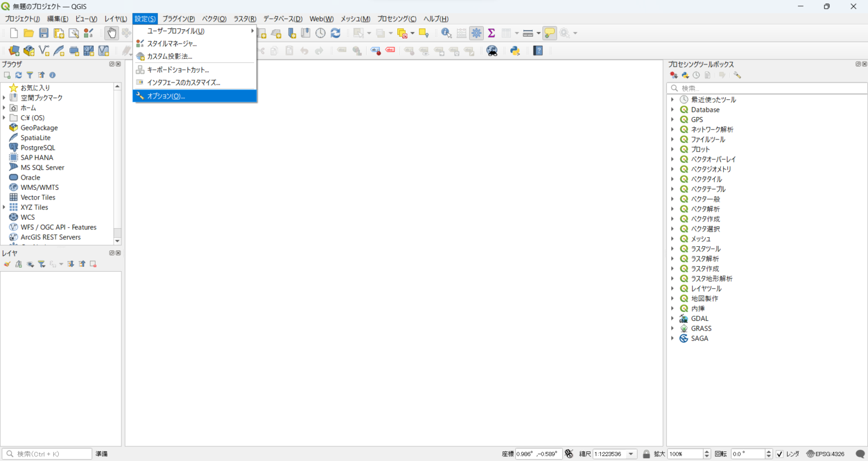Image resolution: width=868 pixels, height=461 pixels.
Task: Open the プラグイン(P) menu
Action: (179, 19)
